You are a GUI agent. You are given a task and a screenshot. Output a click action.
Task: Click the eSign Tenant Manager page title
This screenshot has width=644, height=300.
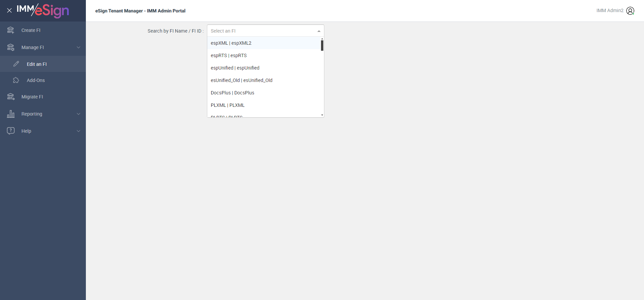140,11
